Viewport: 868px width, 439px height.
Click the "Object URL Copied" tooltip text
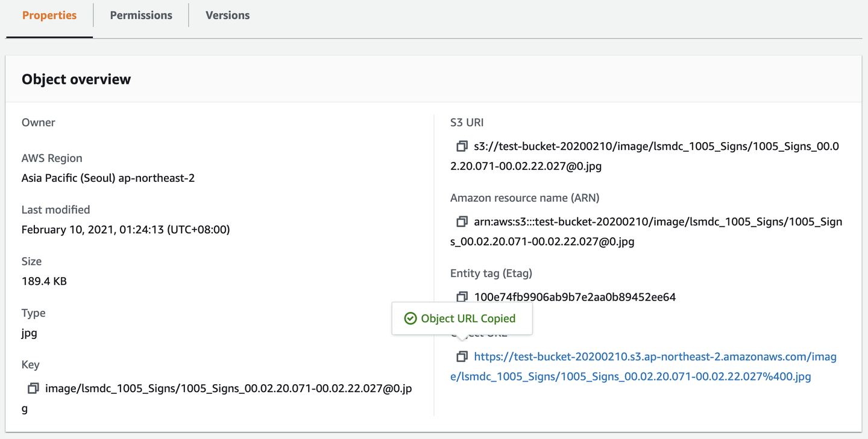pyautogui.click(x=468, y=319)
